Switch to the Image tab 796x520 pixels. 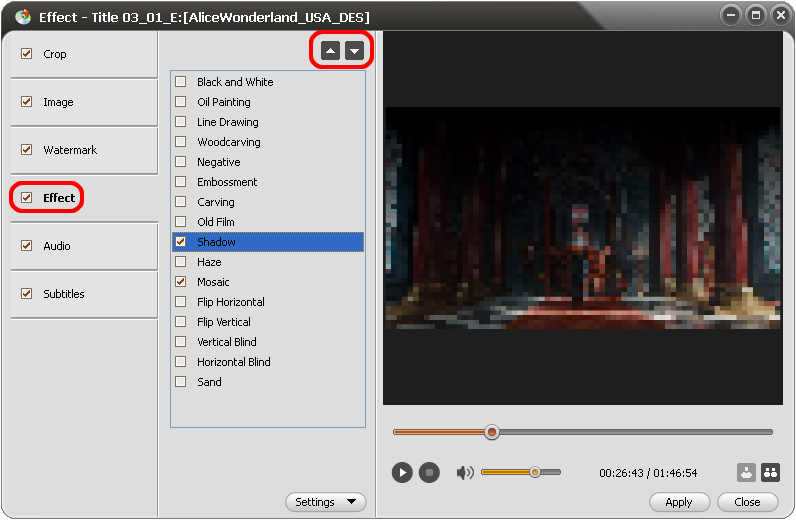(x=84, y=102)
